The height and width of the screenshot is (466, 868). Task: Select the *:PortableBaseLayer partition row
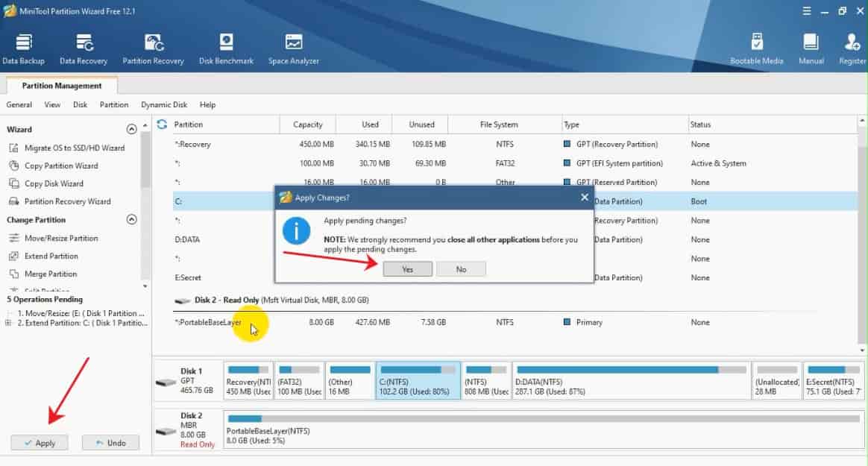click(x=515, y=322)
